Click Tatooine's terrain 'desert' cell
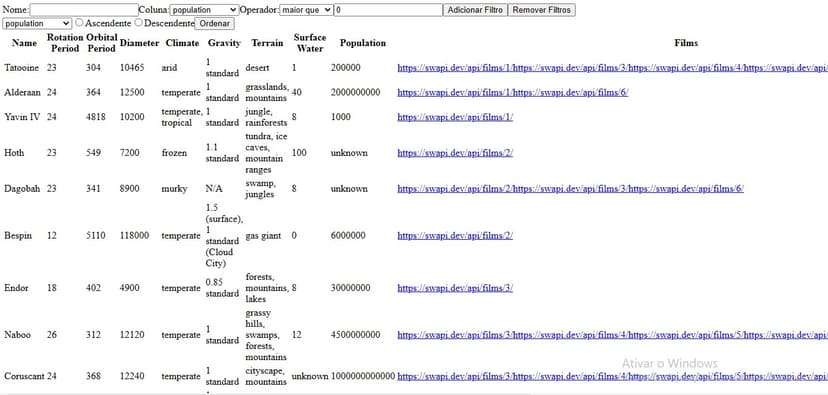The image size is (828, 395). tap(257, 68)
